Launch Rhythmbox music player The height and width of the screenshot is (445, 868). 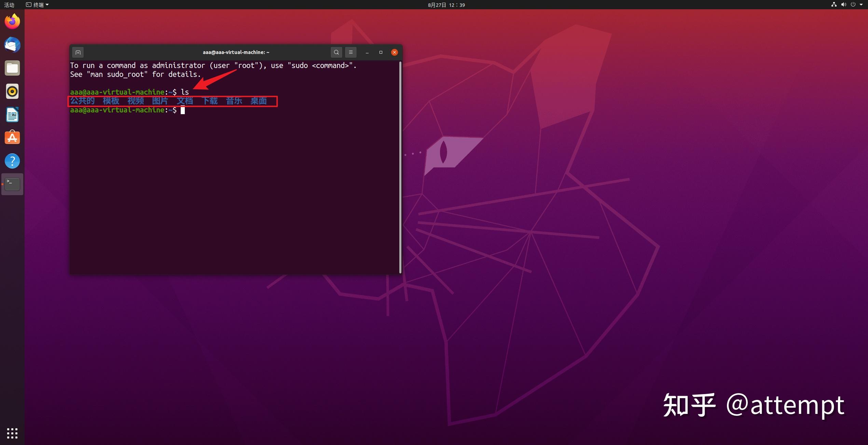(12, 91)
